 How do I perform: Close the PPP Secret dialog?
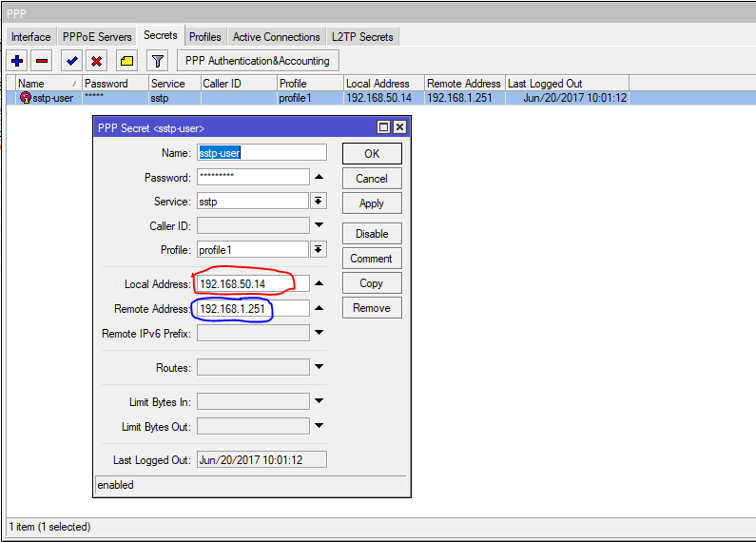[399, 127]
